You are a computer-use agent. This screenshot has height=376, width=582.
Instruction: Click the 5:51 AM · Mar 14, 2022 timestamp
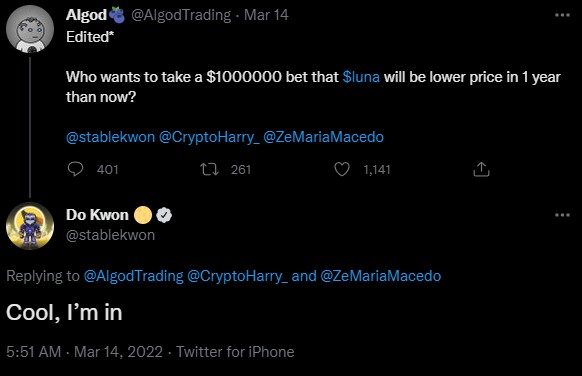pyautogui.click(x=85, y=352)
